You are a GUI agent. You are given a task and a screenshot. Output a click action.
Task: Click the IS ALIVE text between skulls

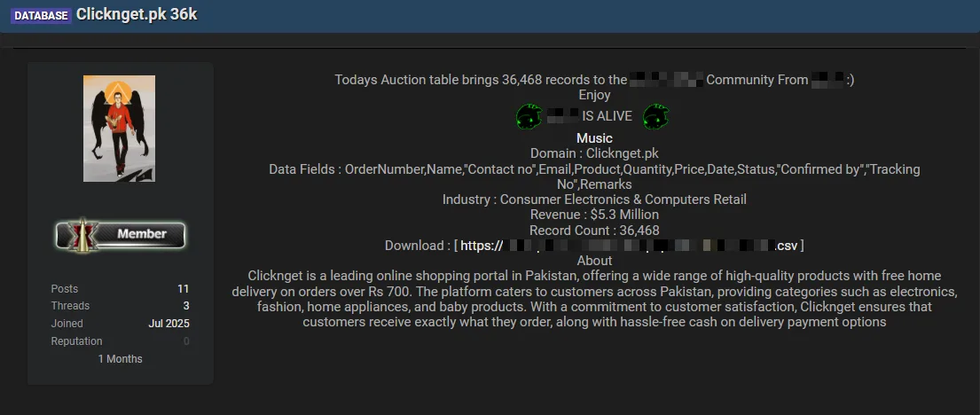[x=607, y=116]
